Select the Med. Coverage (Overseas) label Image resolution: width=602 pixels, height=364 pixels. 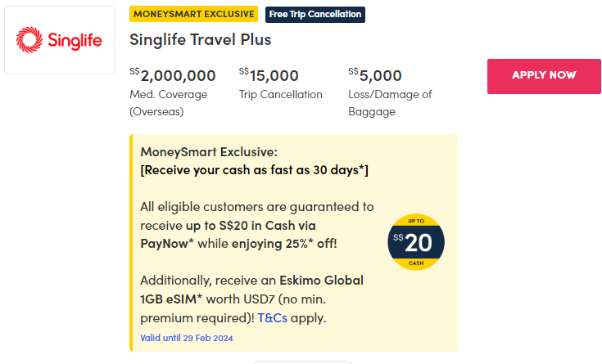(x=169, y=103)
